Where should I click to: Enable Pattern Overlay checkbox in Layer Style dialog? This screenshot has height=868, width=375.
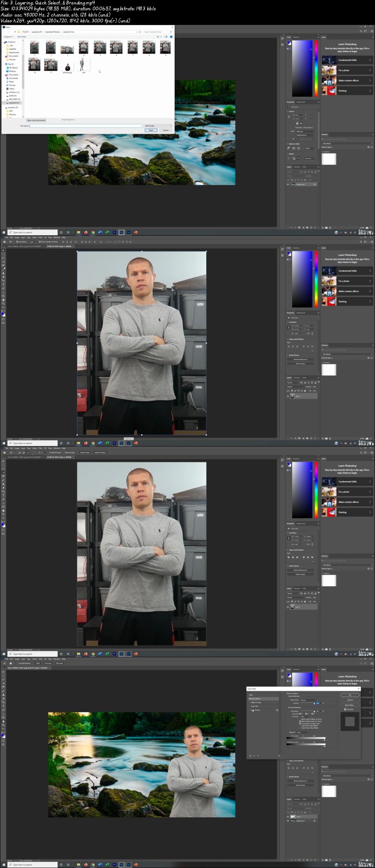(250, 702)
